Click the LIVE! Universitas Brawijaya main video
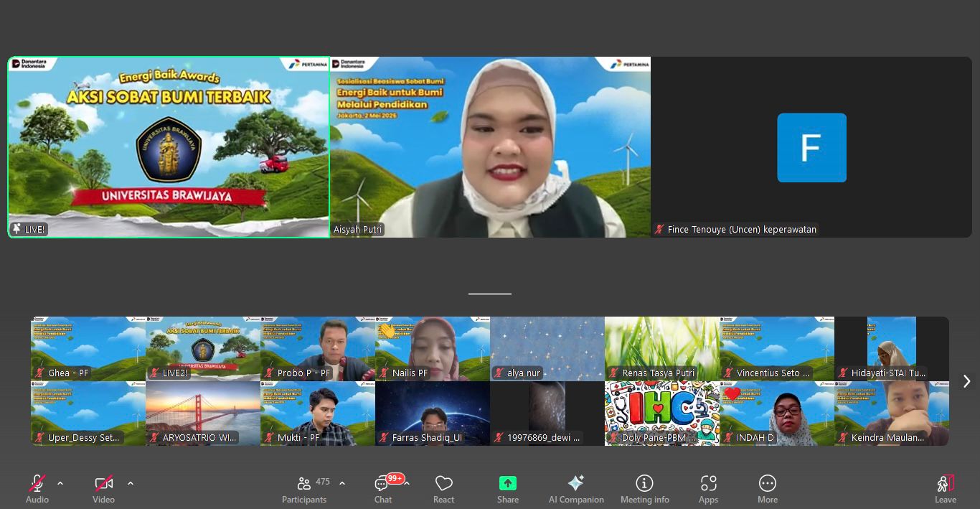 pyautogui.click(x=169, y=147)
